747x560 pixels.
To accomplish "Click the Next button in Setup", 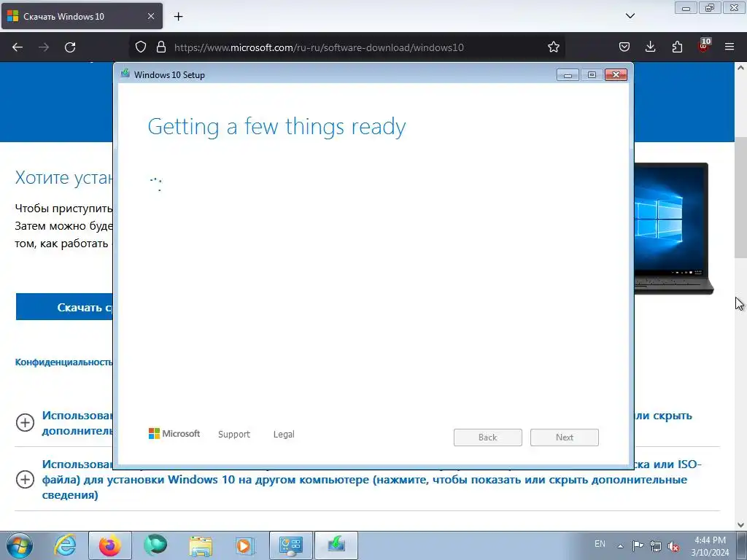I will pos(565,437).
